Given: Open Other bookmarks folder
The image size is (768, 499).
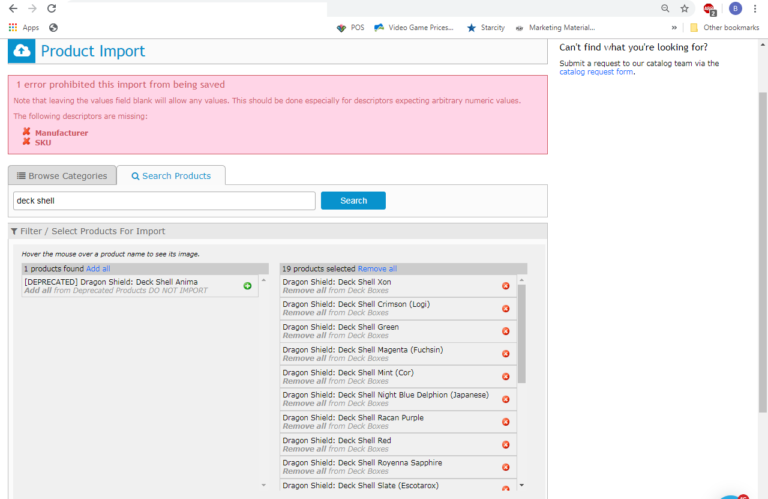Looking at the screenshot, I should click(x=724, y=27).
